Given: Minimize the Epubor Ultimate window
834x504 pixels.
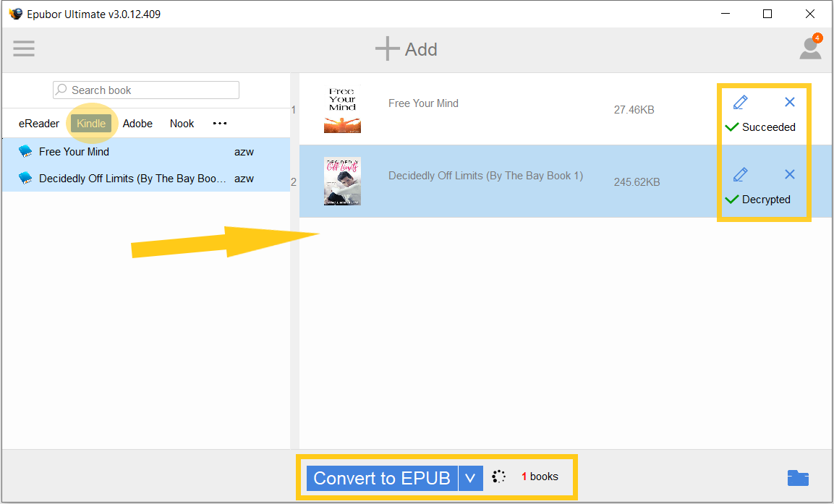Looking at the screenshot, I should pos(726,14).
